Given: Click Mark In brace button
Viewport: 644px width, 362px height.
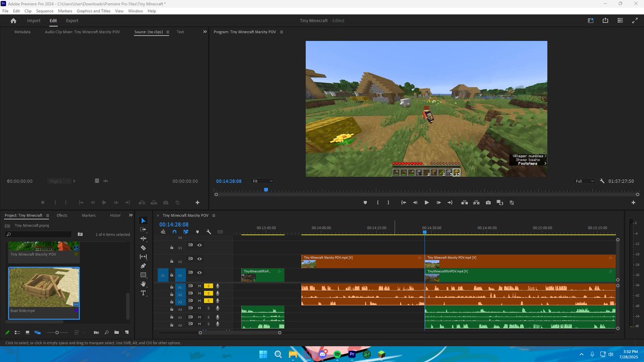Looking at the screenshot, I should 378,203.
